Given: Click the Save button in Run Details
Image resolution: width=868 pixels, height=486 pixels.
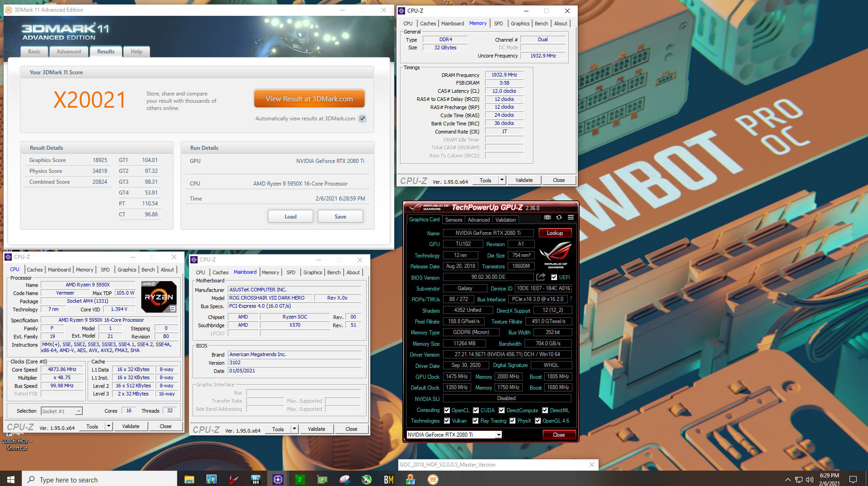Looking at the screenshot, I should 340,216.
